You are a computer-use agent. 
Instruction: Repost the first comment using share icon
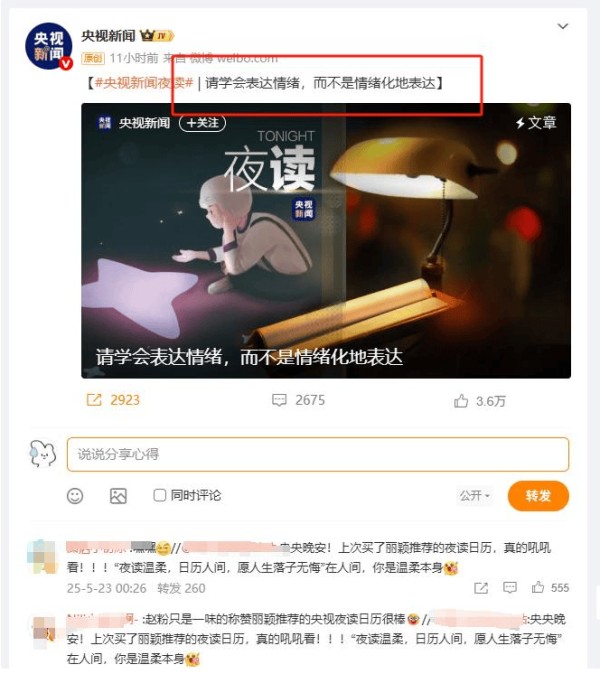[481, 588]
